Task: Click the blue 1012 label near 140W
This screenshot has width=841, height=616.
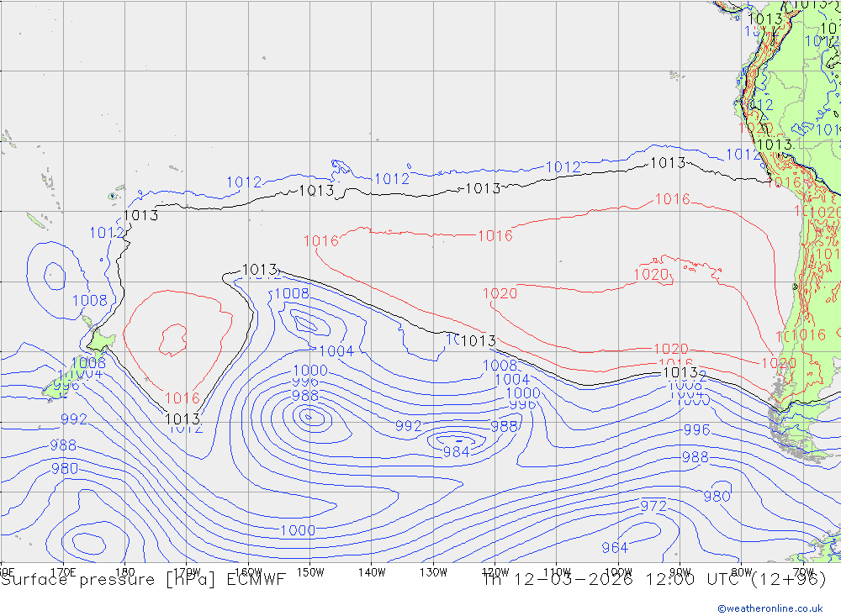Action: pos(392,178)
